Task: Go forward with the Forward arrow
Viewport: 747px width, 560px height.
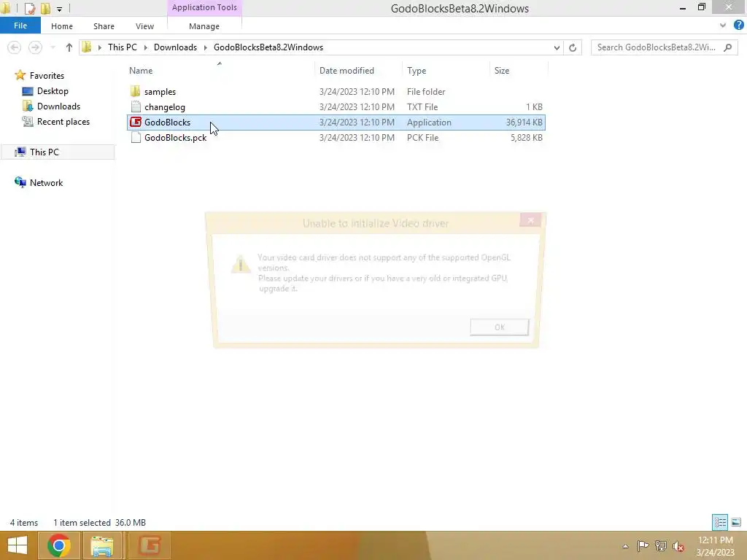Action: [x=35, y=47]
